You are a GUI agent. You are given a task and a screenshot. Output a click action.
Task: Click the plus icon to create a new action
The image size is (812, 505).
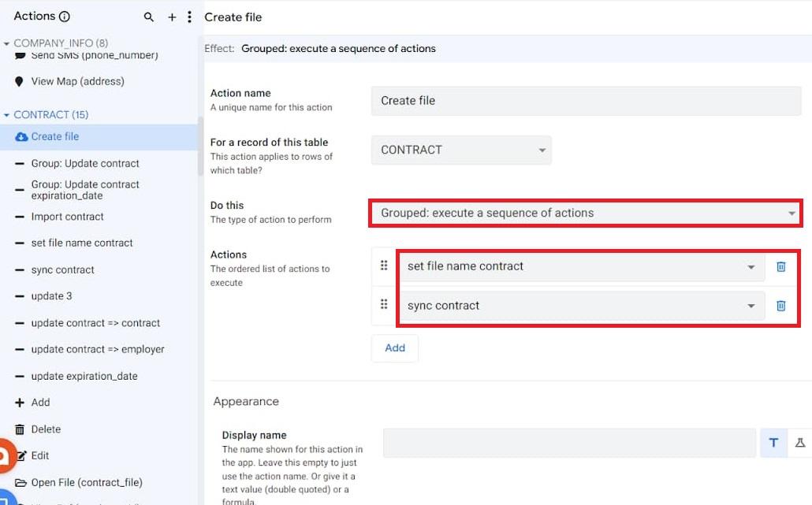click(x=171, y=16)
